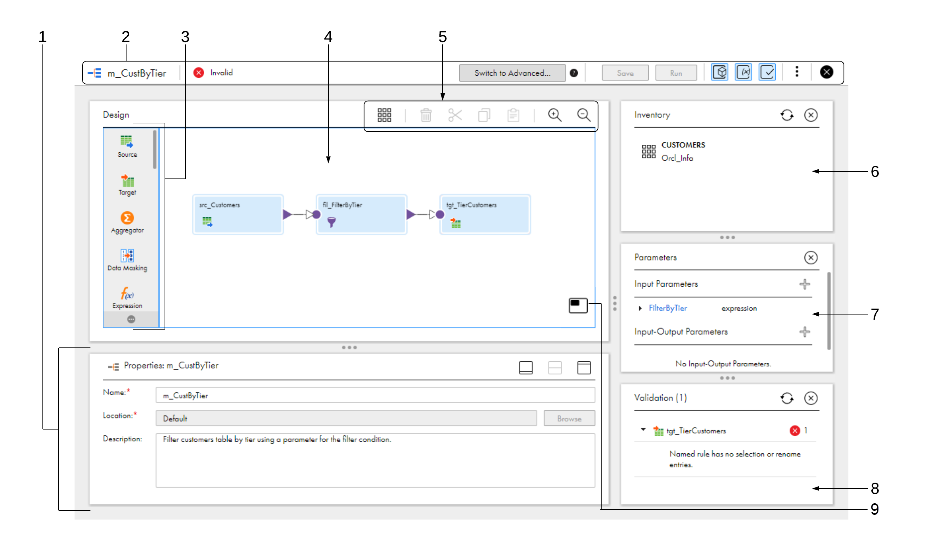
Task: Set Properties panel to split layout
Action: click(555, 368)
